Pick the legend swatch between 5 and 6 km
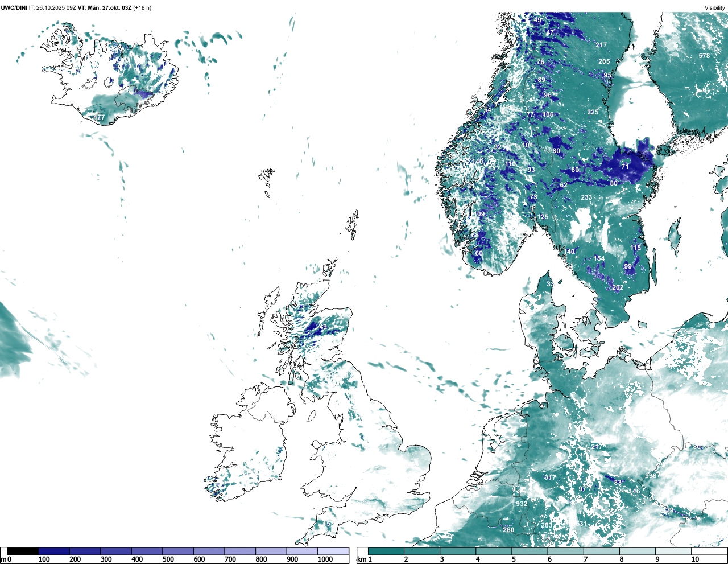The width and height of the screenshot is (728, 564). [530, 551]
